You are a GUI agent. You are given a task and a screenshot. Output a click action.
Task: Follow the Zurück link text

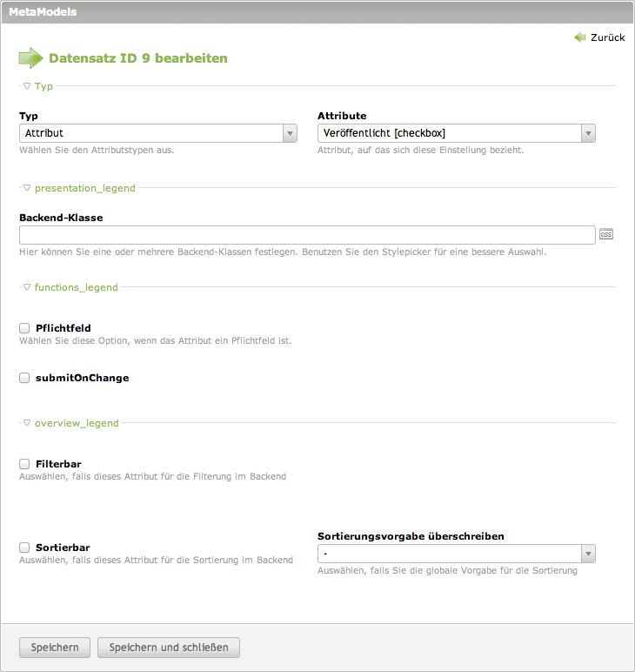(x=607, y=37)
